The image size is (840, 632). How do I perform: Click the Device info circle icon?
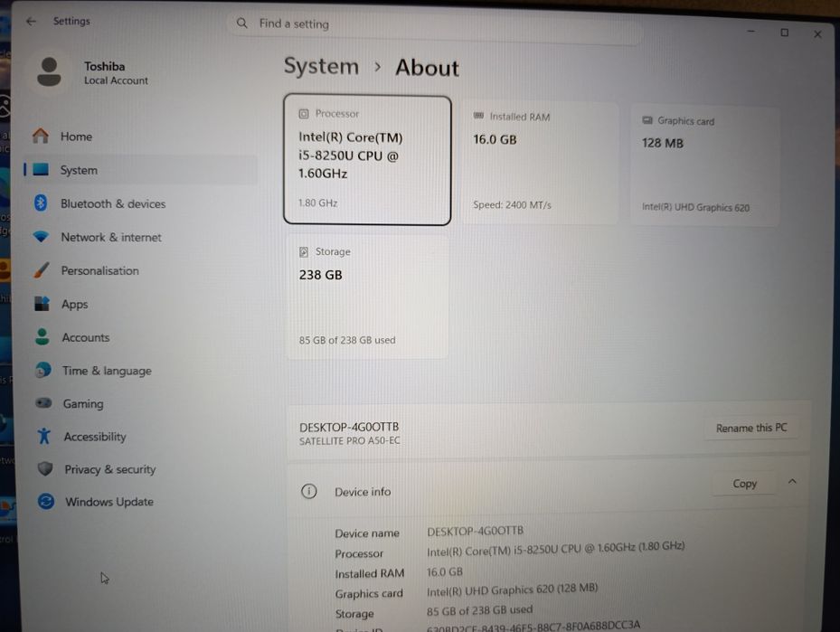(x=308, y=491)
